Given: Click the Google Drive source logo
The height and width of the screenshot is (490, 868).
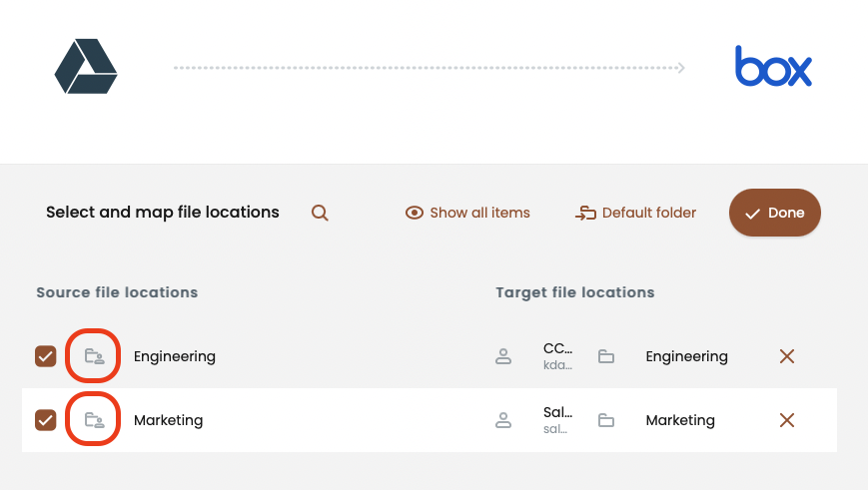Looking at the screenshot, I should (x=86, y=67).
